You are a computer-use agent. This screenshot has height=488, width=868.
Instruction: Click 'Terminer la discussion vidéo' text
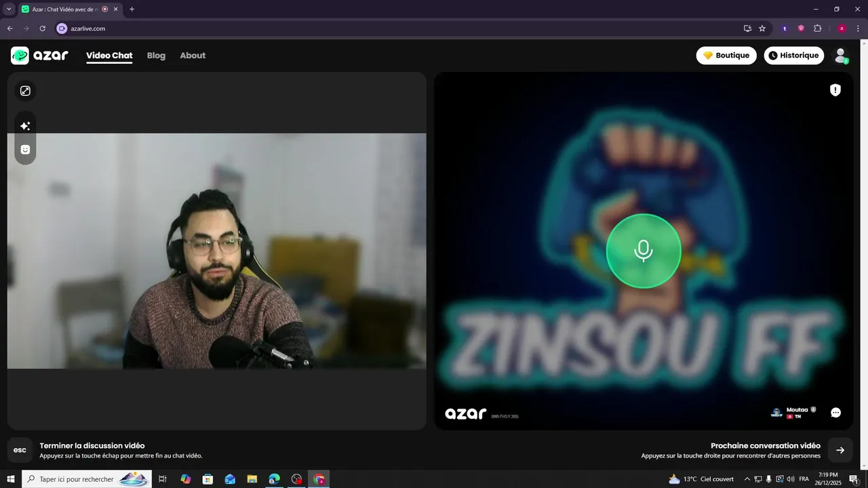click(92, 445)
